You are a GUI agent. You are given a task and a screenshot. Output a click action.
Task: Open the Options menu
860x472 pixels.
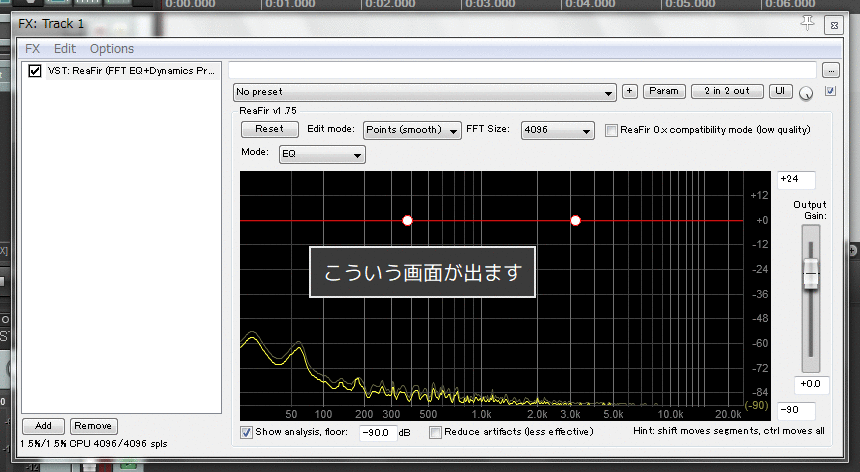(x=111, y=48)
